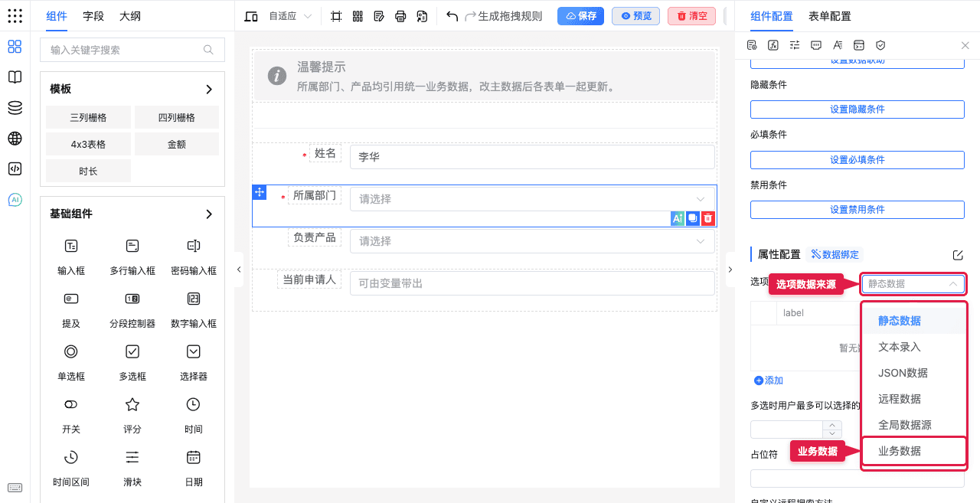Click the 添加 add option link

(769, 381)
